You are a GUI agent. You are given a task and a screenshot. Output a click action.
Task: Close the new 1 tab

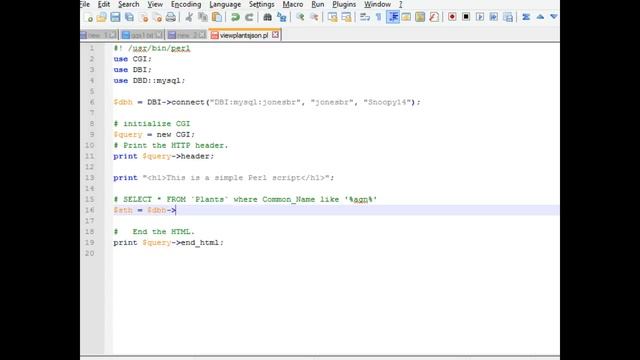pos(112,35)
